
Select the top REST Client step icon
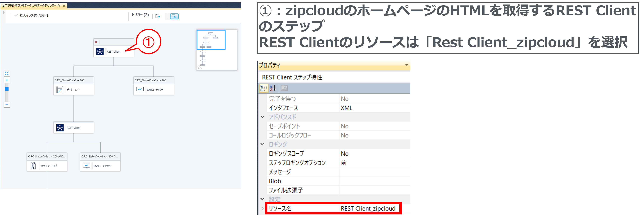pyautogui.click(x=100, y=51)
